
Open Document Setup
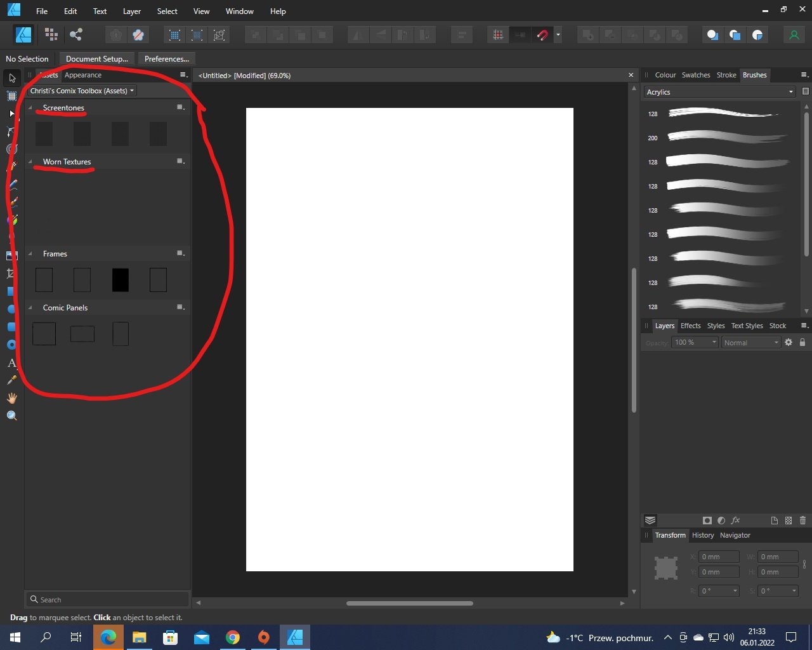tap(96, 58)
